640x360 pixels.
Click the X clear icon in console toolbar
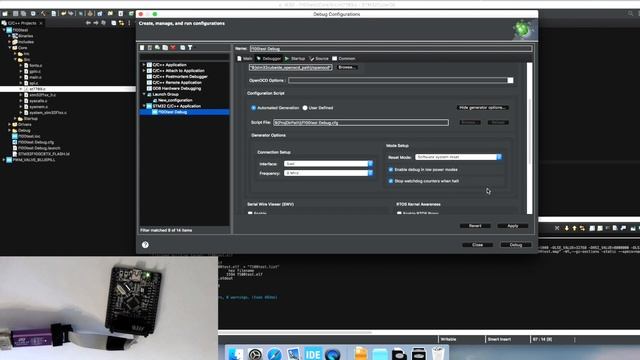click(x=557, y=228)
